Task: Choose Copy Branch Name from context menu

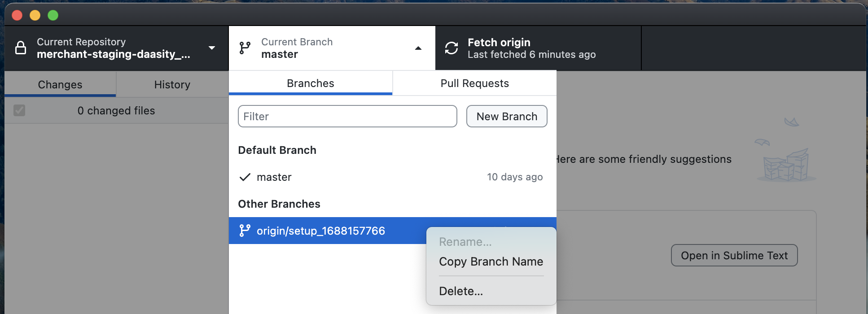Action: pos(491,262)
